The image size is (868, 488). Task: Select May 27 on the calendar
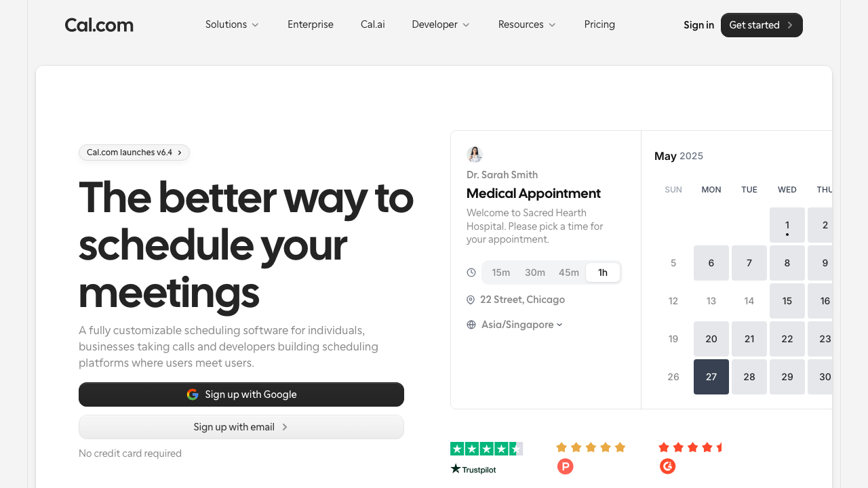(711, 377)
